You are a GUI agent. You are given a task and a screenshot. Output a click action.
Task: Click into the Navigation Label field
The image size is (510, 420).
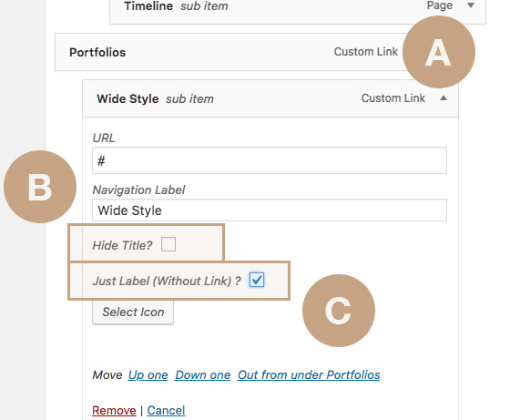[x=270, y=210]
